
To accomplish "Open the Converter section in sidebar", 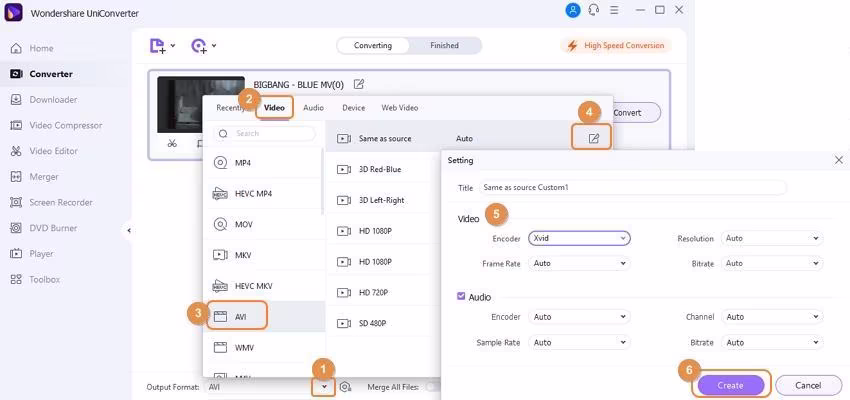I will pos(42,74).
